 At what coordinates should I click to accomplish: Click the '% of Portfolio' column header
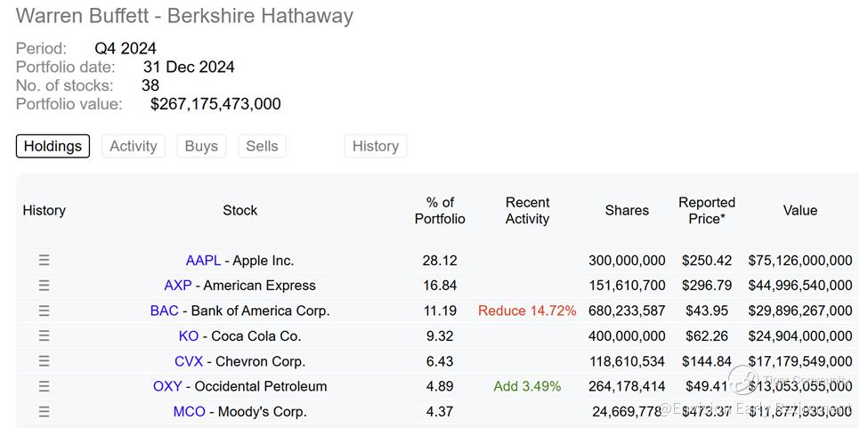[440, 210]
